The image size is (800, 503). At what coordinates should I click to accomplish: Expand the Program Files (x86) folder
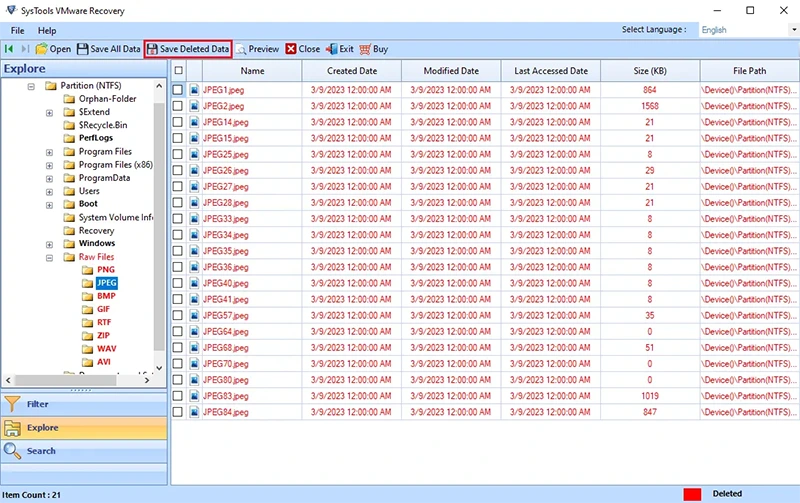(x=49, y=165)
